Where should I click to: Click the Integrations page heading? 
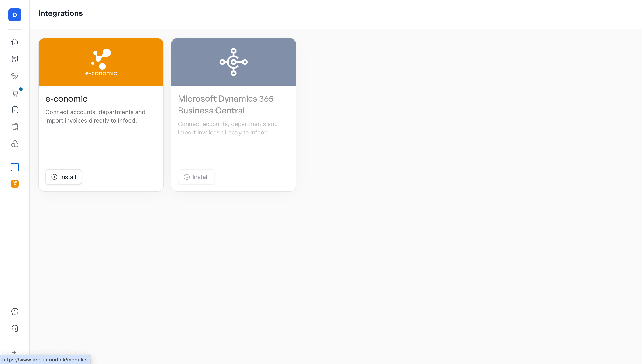60,13
